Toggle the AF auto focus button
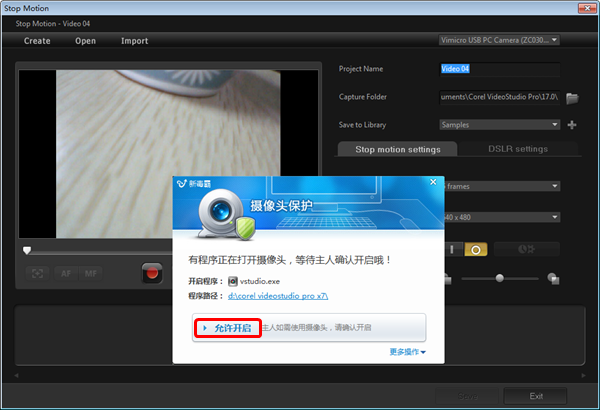 pos(64,271)
